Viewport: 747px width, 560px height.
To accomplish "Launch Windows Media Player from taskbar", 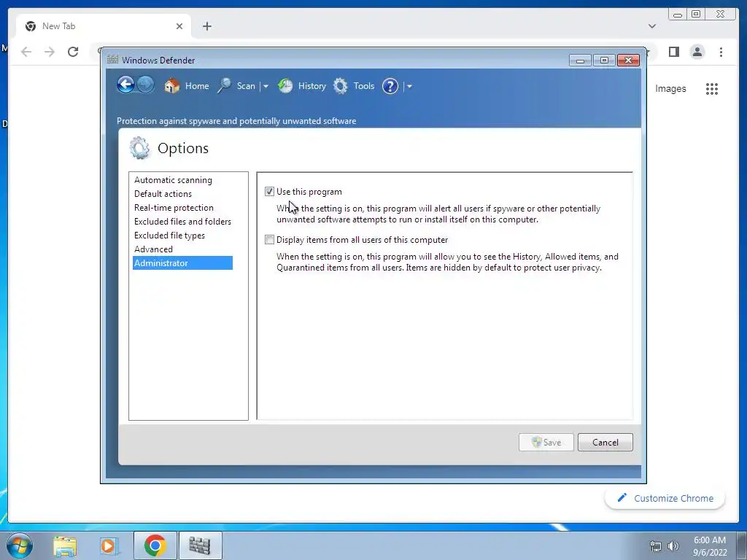I will point(109,545).
